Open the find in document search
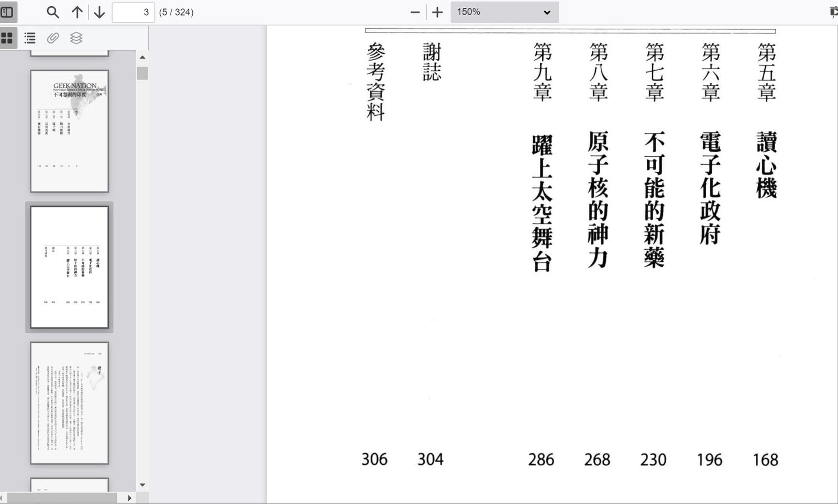Image resolution: width=838 pixels, height=504 pixels. click(52, 12)
